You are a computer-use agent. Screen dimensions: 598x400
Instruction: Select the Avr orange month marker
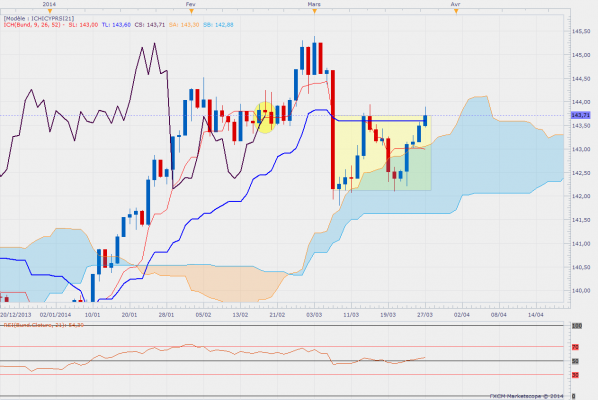click(x=456, y=11)
